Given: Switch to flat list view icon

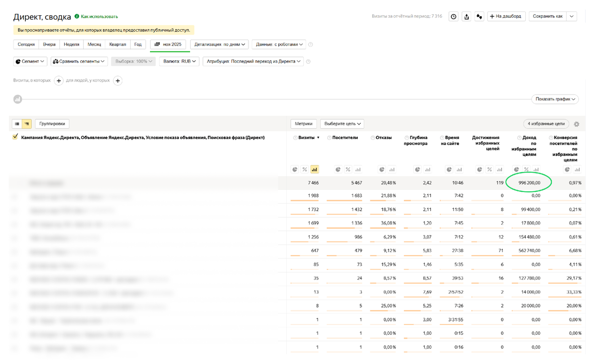Looking at the screenshot, I should (17, 124).
